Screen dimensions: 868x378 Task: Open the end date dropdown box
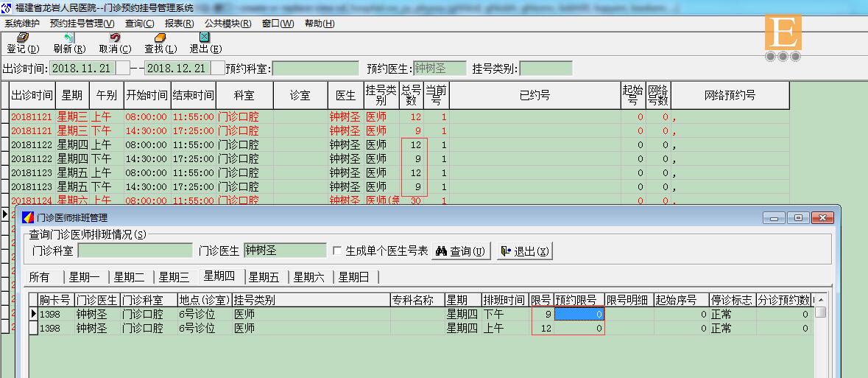218,69
